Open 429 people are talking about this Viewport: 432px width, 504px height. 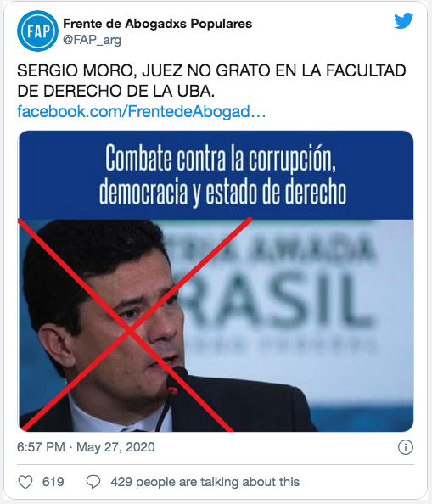tap(205, 482)
